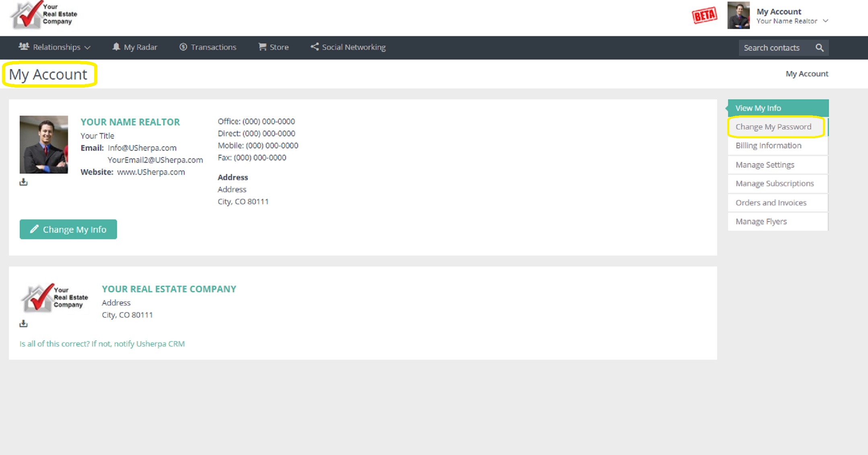Click the header account avatar thumbnail
Viewport: 868px width, 455px height.
tap(738, 16)
